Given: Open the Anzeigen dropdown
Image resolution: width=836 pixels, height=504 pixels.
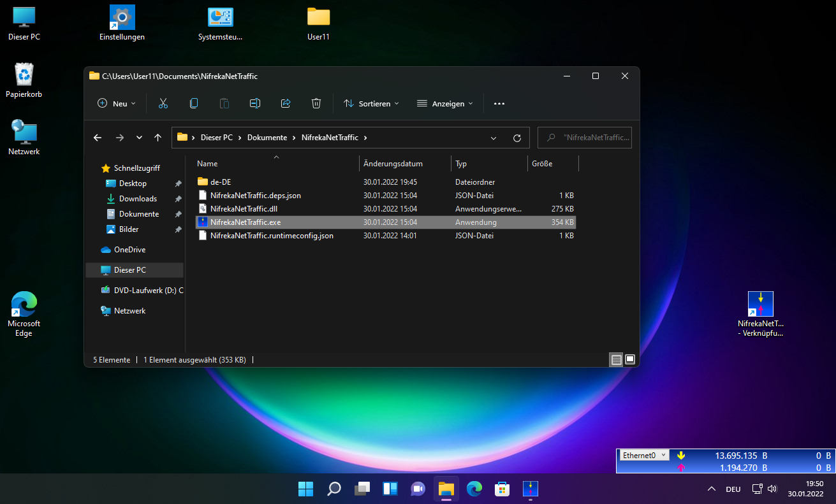Looking at the screenshot, I should (x=445, y=103).
